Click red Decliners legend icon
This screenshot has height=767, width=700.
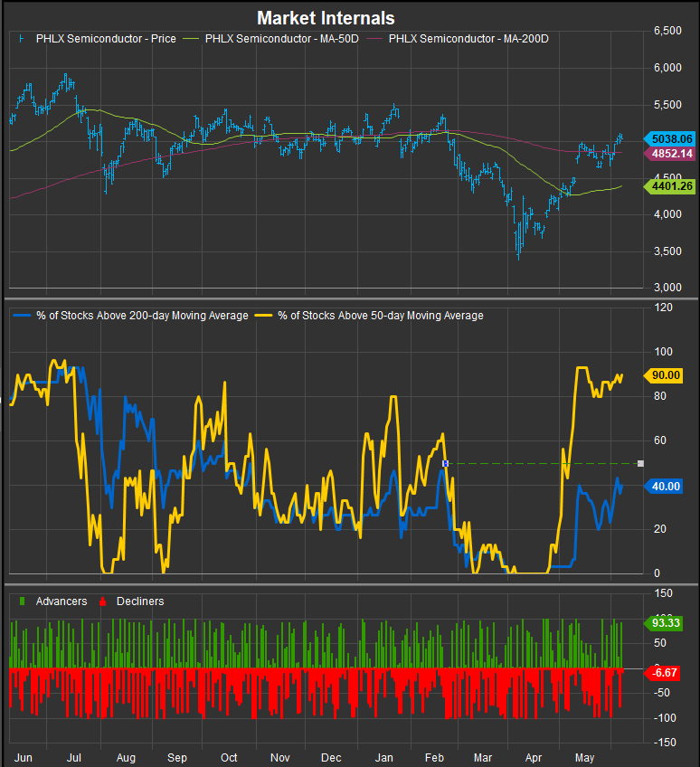103,601
